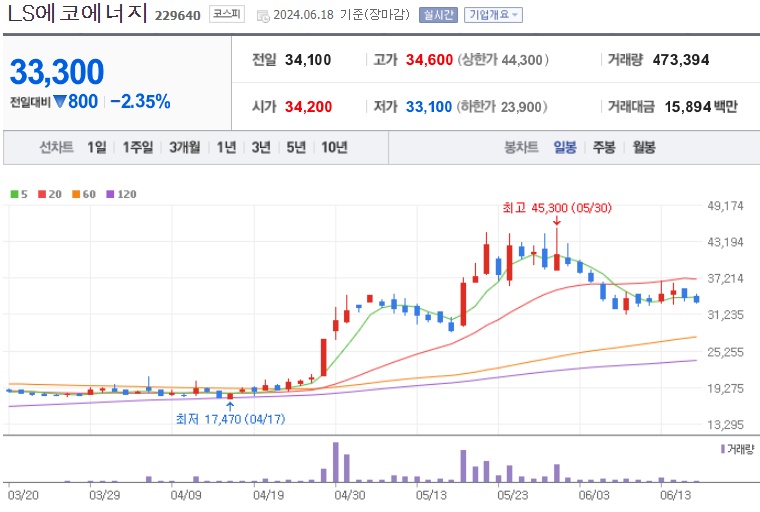This screenshot has width=760, height=512.
Task: Click the 최고 45,300 (05/30) chart marker
Action: coord(557,208)
